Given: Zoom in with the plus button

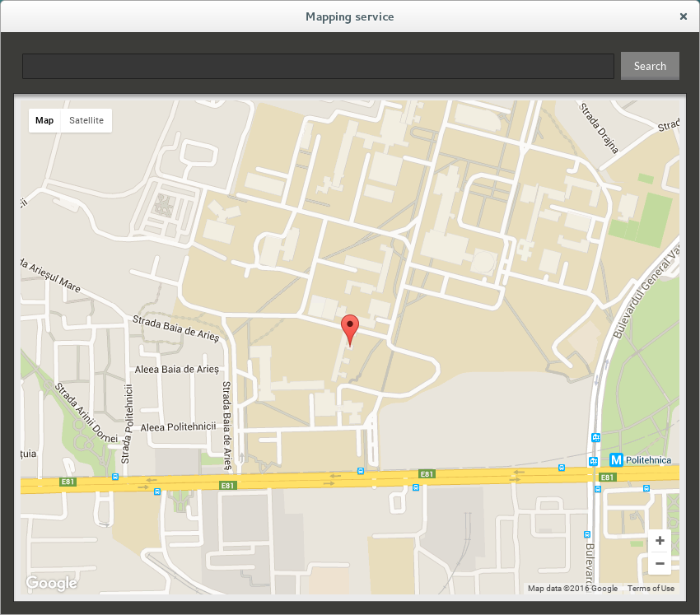Looking at the screenshot, I should click(660, 540).
